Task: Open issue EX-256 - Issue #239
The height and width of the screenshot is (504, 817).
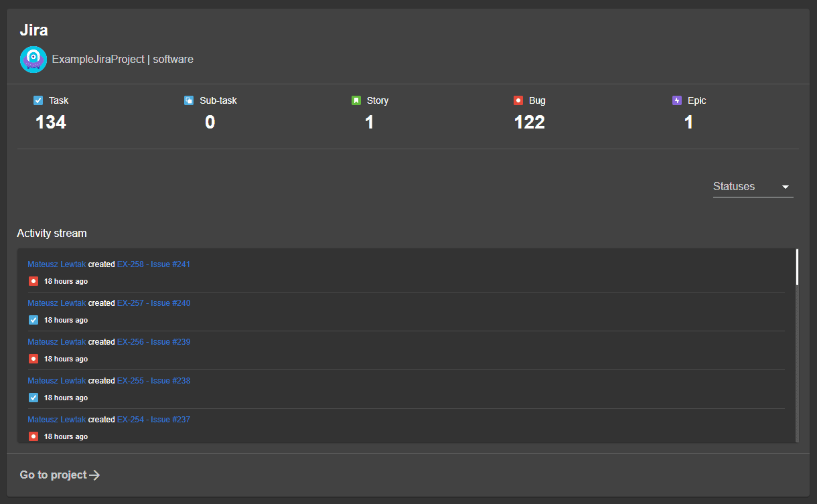Action: tap(153, 342)
